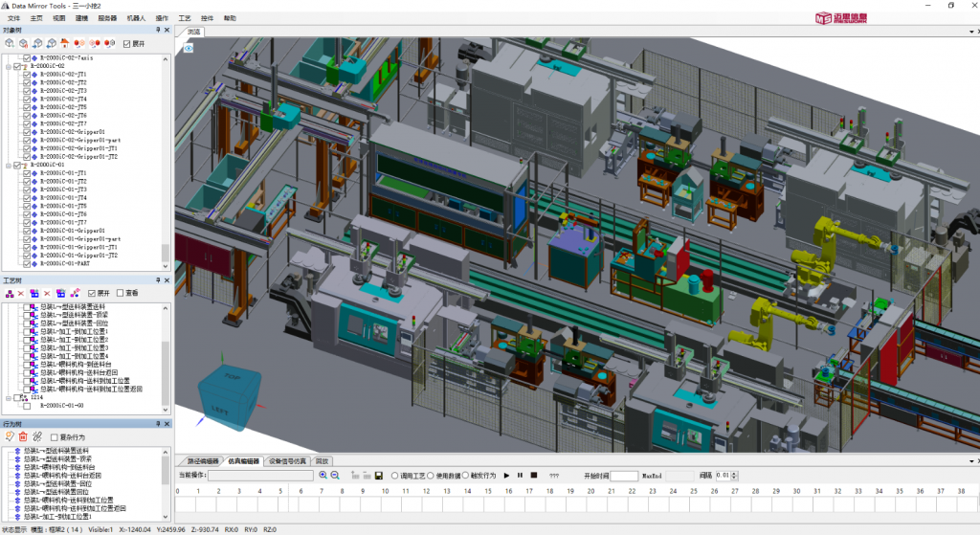
Task: Click the 工艺树 vertical scrollbar thumb
Action: coord(166,373)
